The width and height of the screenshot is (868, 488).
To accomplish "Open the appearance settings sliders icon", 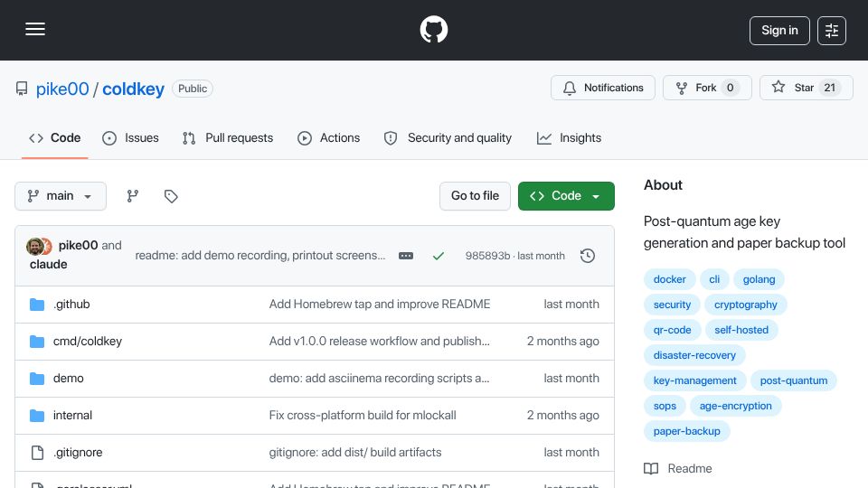I will pos(832,31).
